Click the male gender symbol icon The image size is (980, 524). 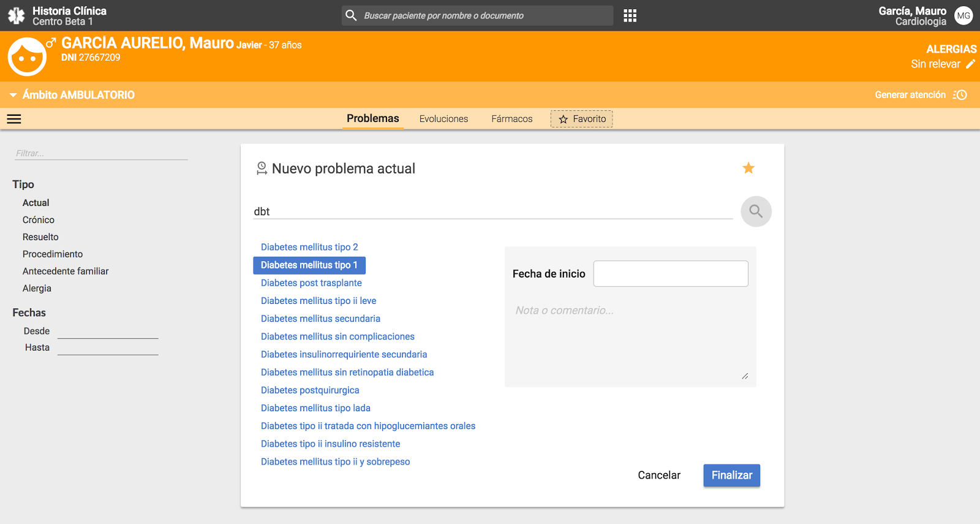[x=51, y=42]
